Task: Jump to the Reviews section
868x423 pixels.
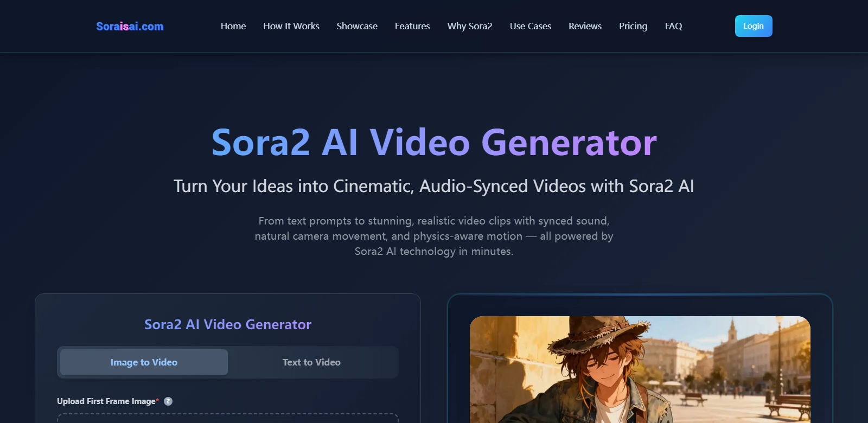Action: 585,26
